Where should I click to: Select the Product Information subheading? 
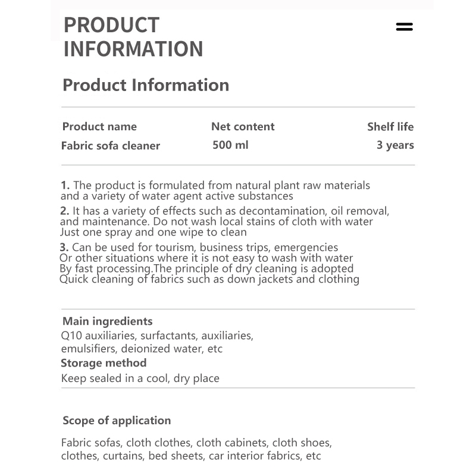coord(146,85)
